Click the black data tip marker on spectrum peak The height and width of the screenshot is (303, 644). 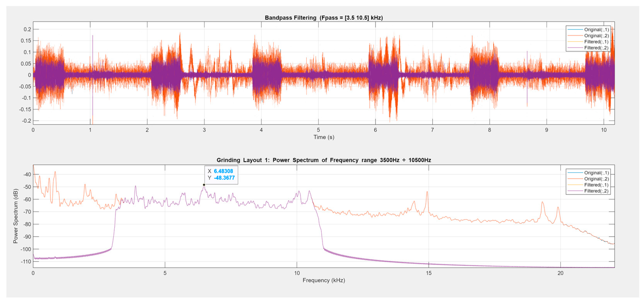pos(204,185)
